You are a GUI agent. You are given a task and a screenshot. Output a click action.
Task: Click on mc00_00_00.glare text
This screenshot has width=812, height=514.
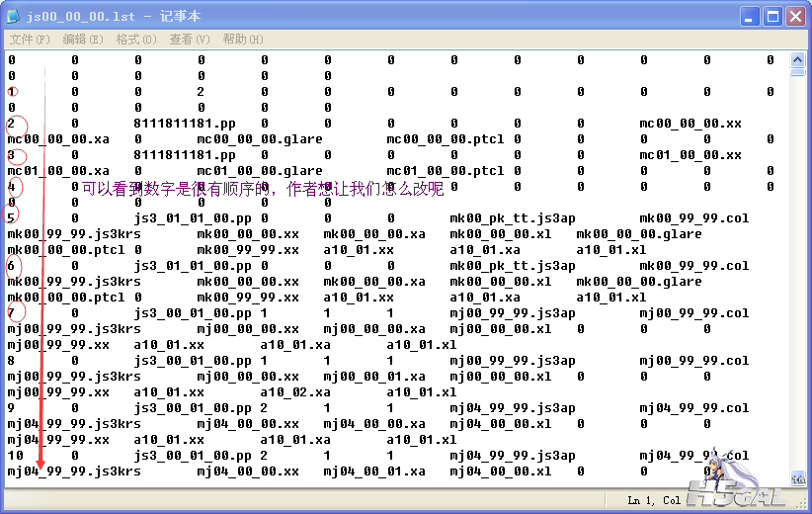[x=260, y=139]
